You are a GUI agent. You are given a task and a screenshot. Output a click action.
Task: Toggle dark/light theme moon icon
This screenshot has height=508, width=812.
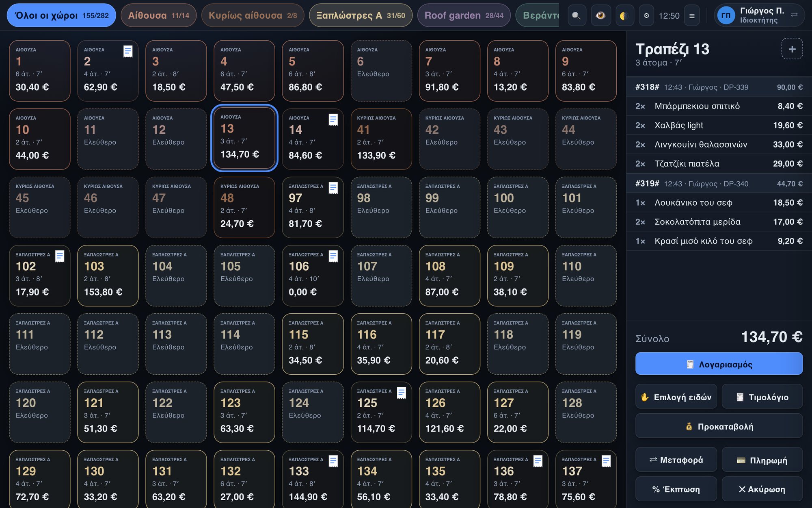click(624, 15)
